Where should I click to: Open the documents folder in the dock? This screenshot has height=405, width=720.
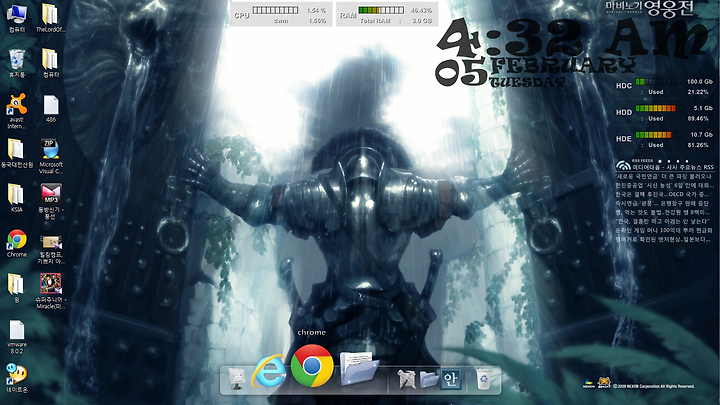pos(359,368)
